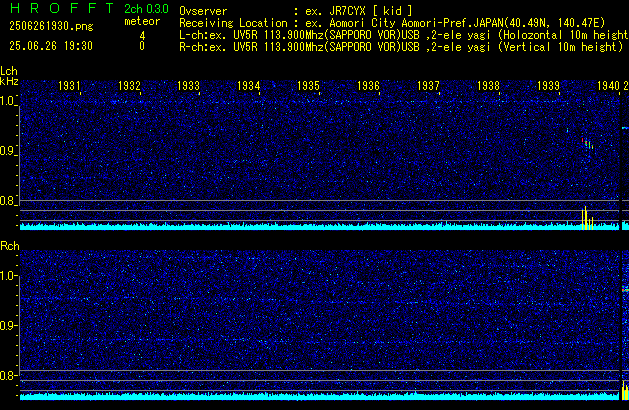
Task: Click the 0.8 kHz label on Lch axis
Action: tap(8, 201)
